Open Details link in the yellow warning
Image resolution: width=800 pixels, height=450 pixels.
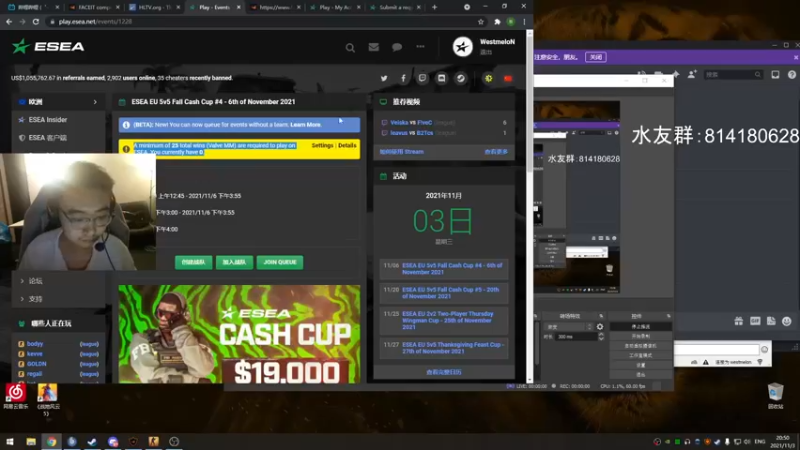pos(347,145)
